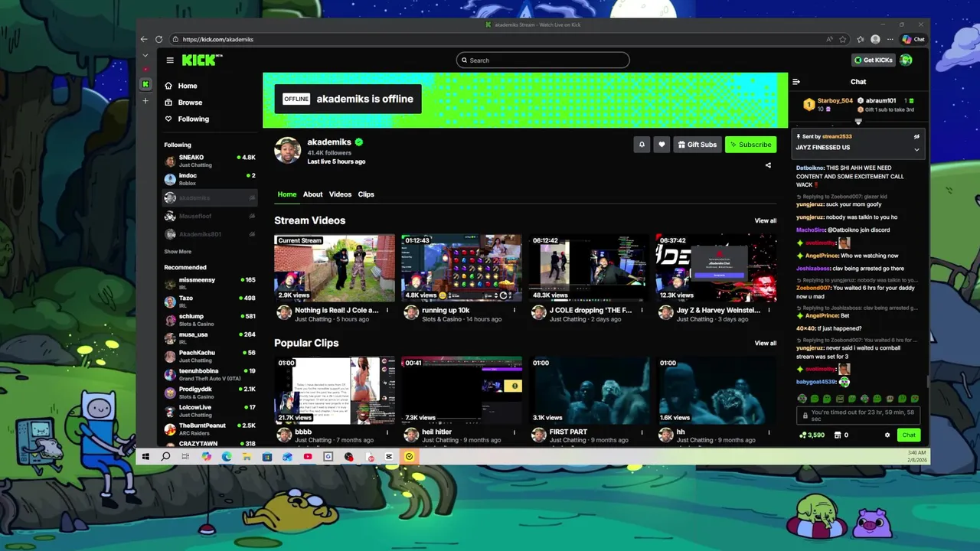Click the address bar URL kick.com/akademiks
The image size is (980, 551).
(217, 39)
